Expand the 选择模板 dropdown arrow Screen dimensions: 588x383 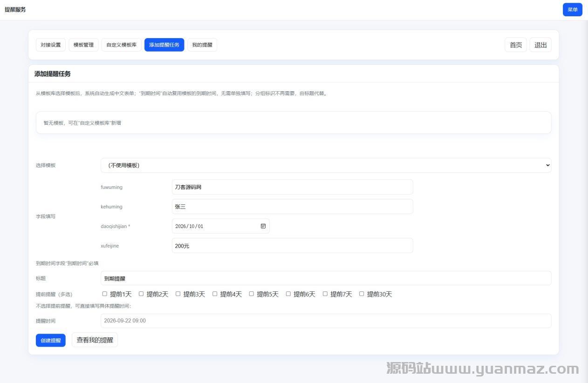tap(547, 165)
